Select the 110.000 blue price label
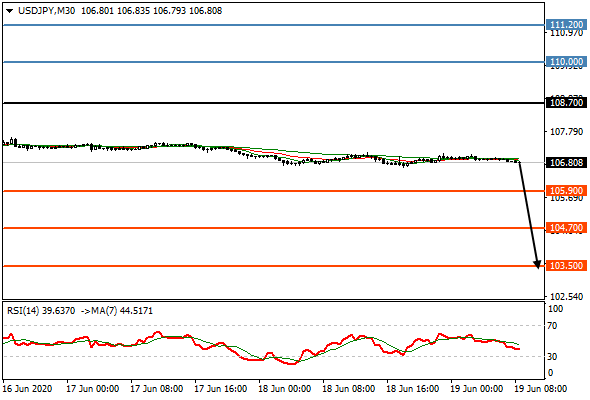The height and width of the screenshot is (400, 590). 566,62
